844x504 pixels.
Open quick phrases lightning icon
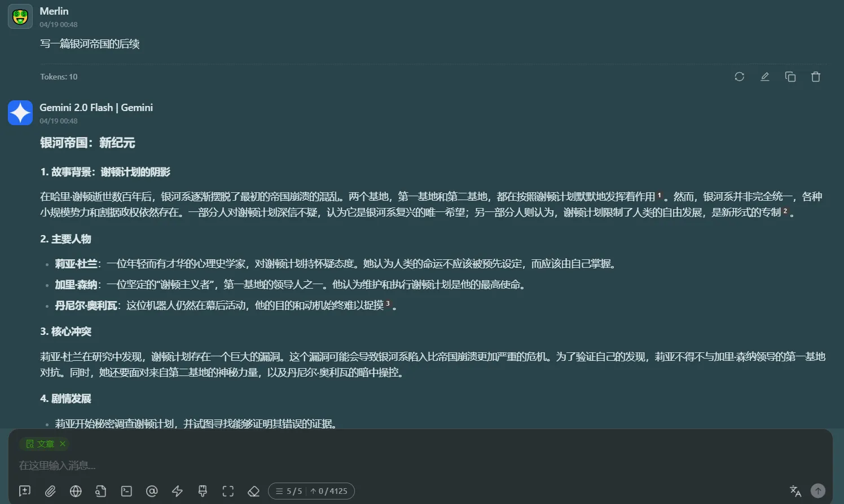(x=177, y=491)
